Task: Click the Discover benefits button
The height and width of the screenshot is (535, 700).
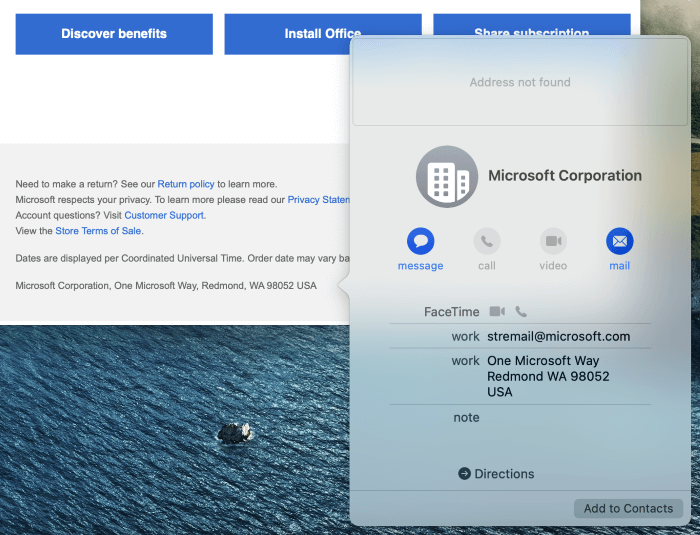Action: click(x=114, y=34)
